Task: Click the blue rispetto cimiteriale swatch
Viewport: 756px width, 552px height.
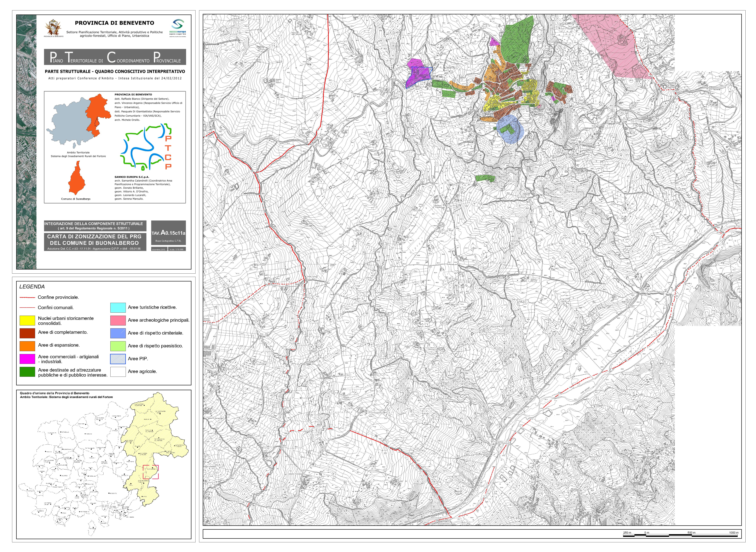Action: coord(118,333)
